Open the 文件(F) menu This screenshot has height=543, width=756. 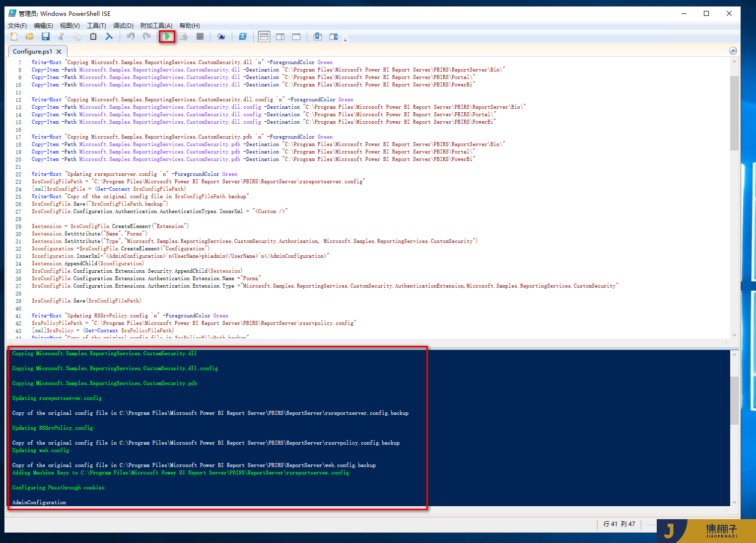(x=17, y=26)
